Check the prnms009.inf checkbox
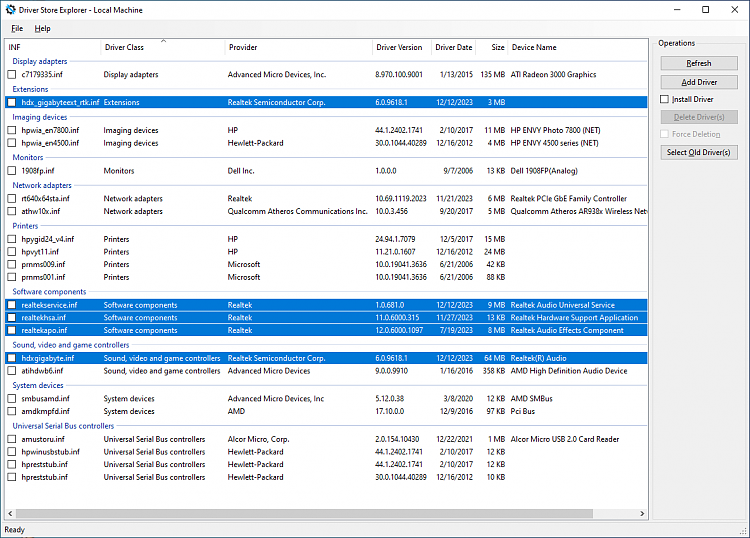The height and width of the screenshot is (538, 750). (12, 264)
